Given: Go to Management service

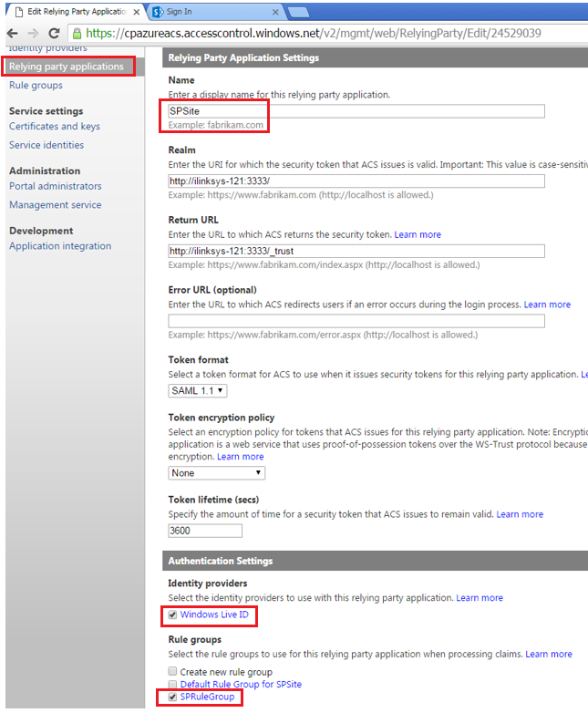Looking at the screenshot, I should 56,204.
